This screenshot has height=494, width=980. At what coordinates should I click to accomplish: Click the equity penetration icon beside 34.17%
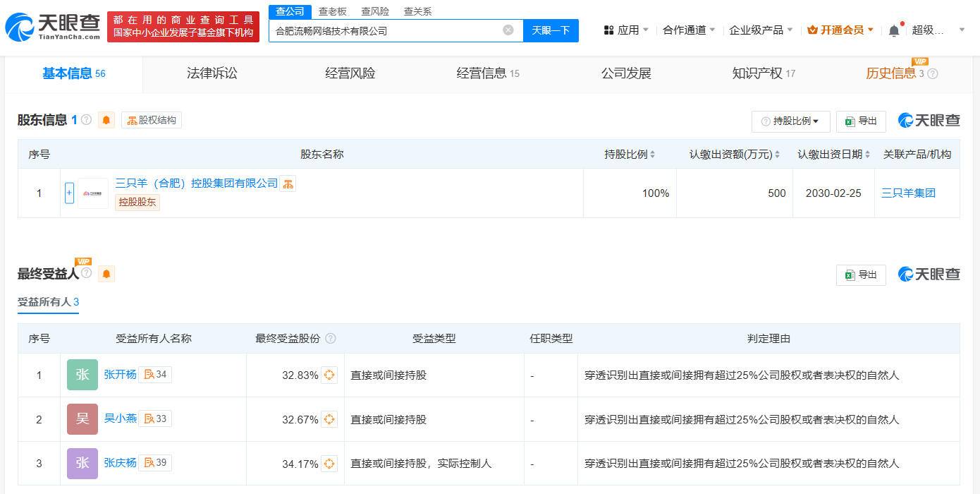tap(329, 464)
